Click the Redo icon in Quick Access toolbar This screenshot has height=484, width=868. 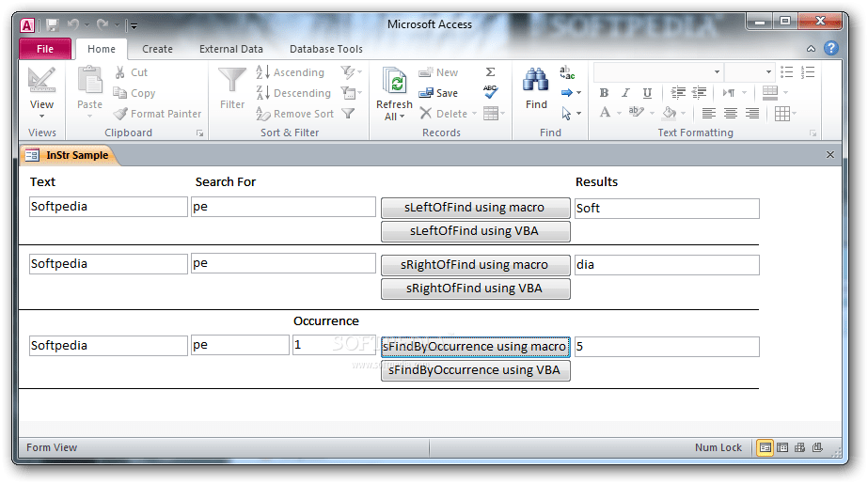(x=103, y=24)
